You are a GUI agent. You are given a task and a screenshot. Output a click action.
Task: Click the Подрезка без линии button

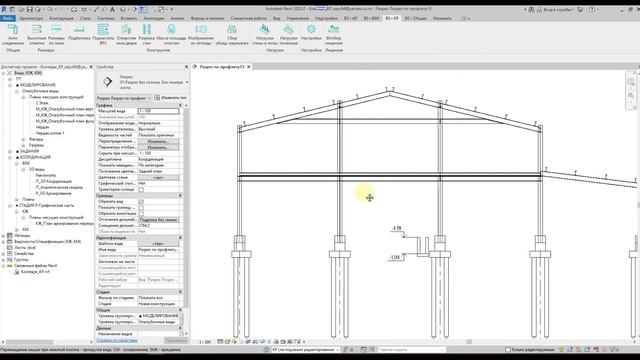(x=158, y=220)
